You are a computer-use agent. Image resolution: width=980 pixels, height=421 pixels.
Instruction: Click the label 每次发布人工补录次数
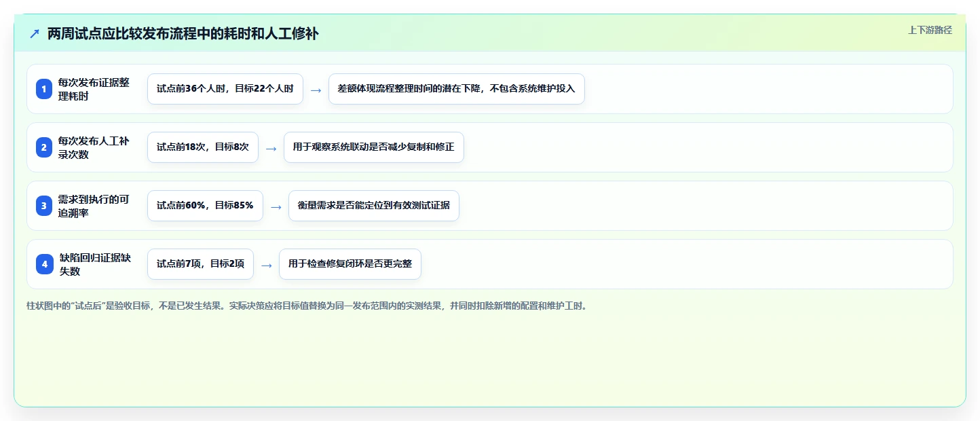(94, 147)
